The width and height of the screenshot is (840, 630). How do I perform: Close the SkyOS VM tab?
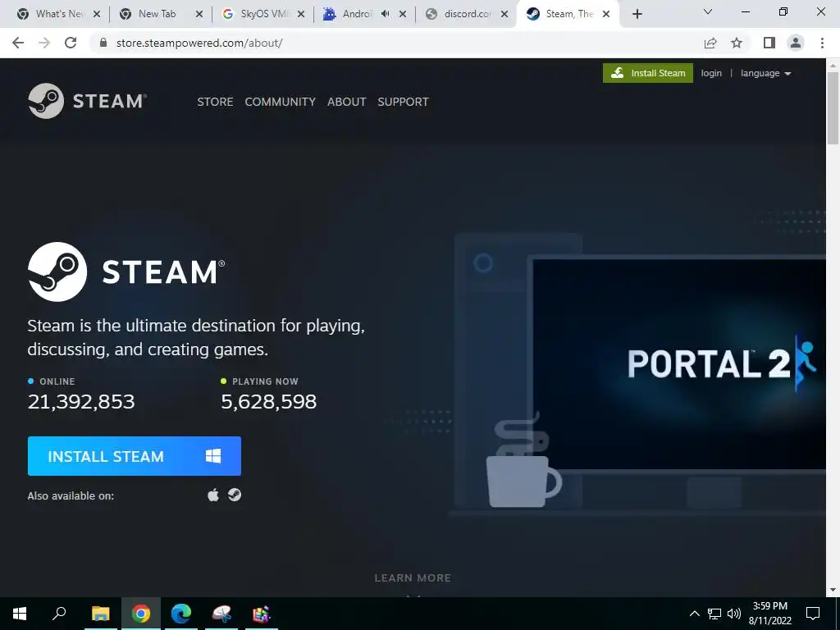point(301,14)
